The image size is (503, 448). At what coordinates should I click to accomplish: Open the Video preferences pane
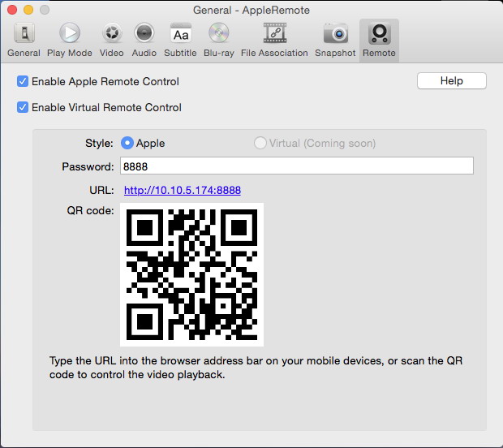(x=111, y=40)
